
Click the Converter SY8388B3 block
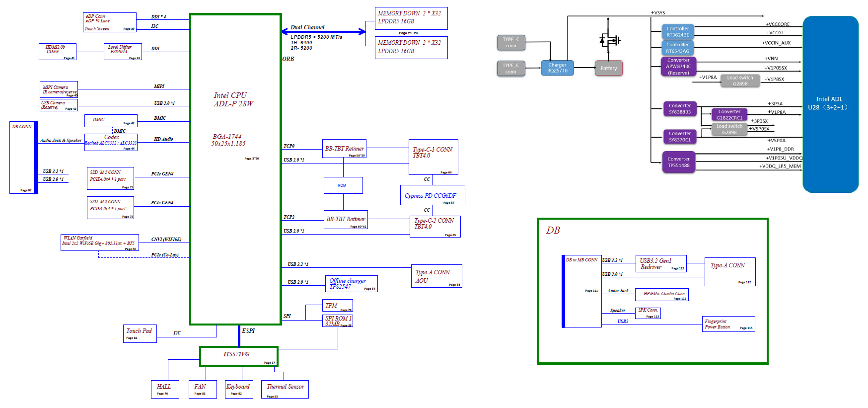[x=680, y=109]
